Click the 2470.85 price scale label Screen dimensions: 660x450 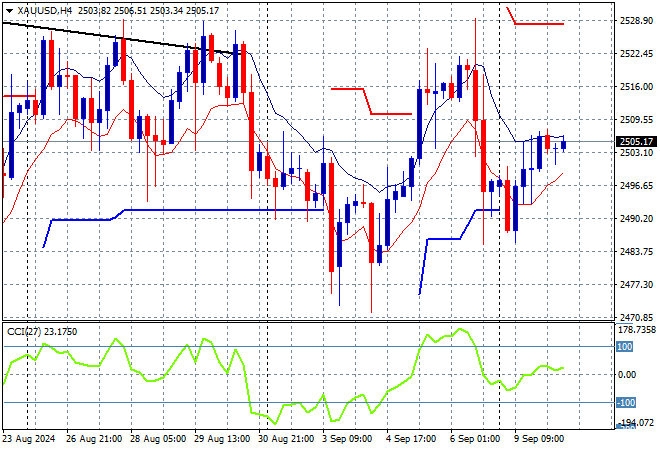[x=636, y=317]
